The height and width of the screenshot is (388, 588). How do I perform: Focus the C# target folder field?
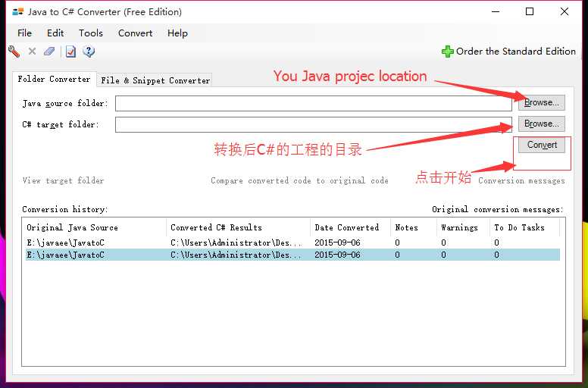[x=313, y=124]
